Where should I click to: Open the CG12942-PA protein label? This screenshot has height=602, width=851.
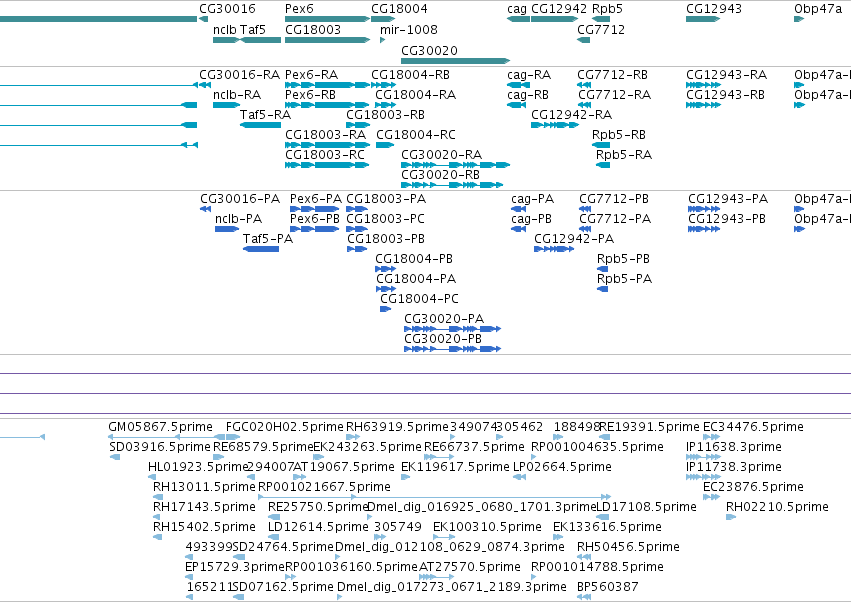tap(574, 238)
